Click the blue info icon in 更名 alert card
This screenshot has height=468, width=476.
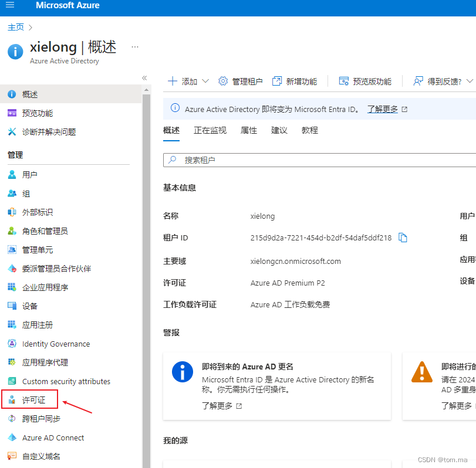point(183,372)
